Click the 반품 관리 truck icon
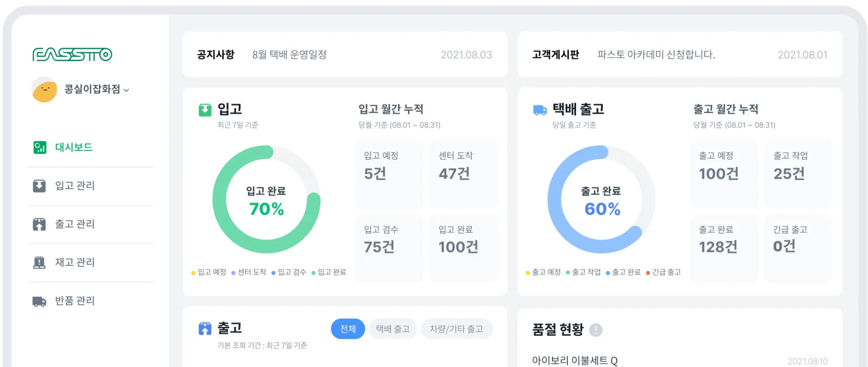This screenshot has width=868, height=367. 40,301
